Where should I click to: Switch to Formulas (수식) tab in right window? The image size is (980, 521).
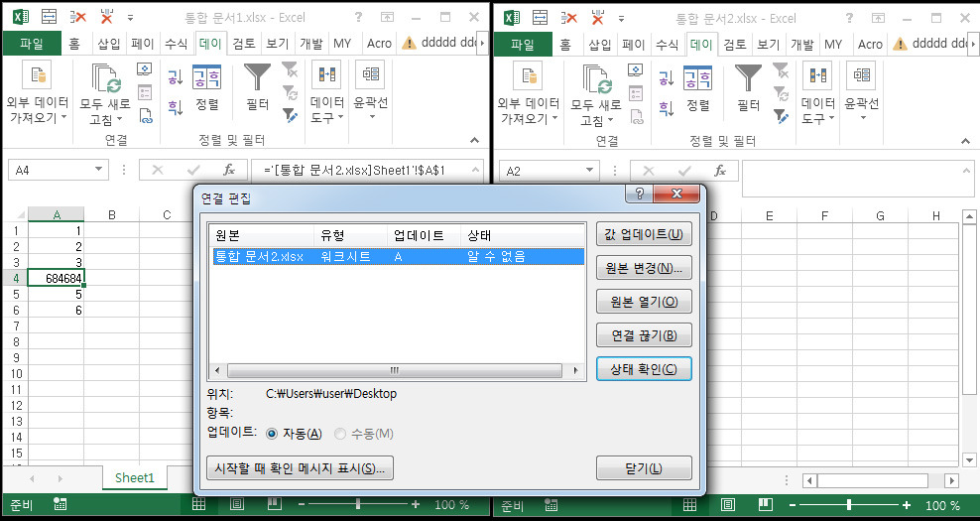coord(667,45)
